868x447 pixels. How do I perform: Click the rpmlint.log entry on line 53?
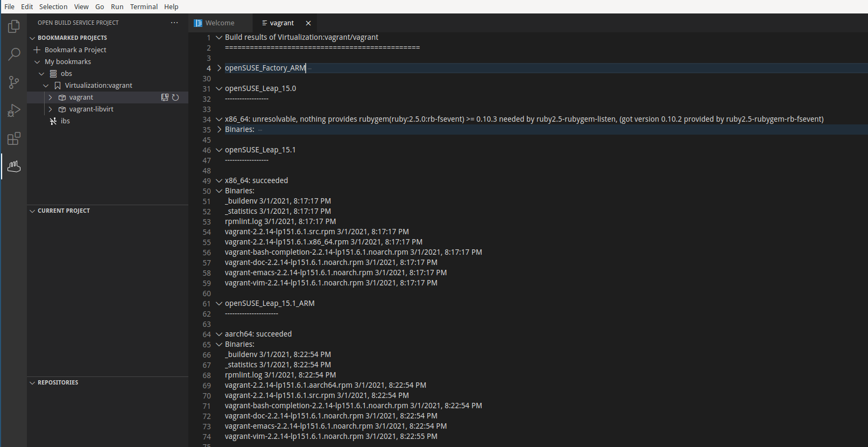[x=280, y=222]
